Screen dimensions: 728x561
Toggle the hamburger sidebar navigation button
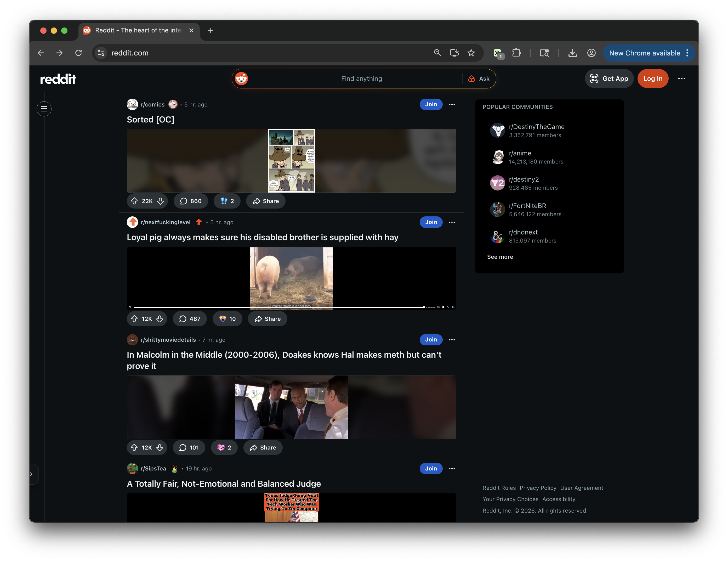[x=44, y=109]
